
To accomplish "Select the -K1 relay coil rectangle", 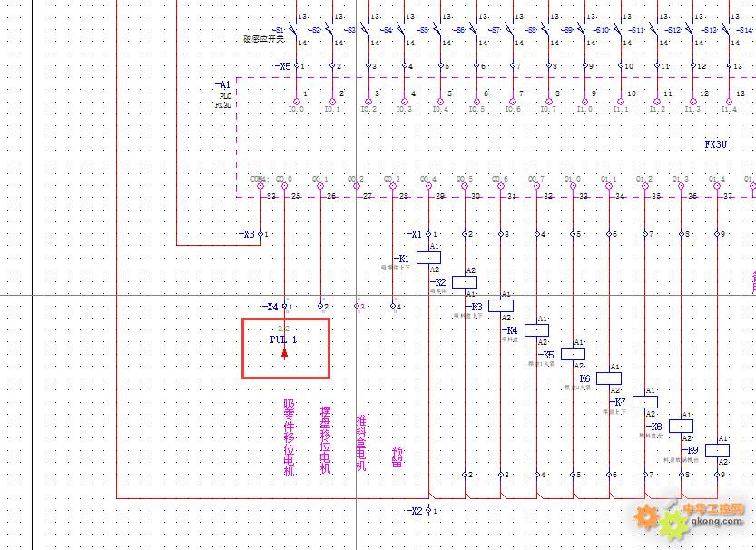I will 428,258.
